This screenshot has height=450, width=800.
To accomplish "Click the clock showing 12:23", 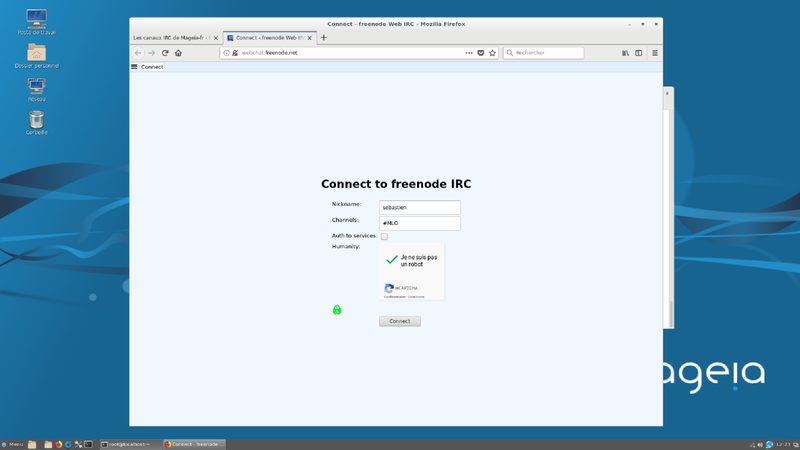I will 783,444.
